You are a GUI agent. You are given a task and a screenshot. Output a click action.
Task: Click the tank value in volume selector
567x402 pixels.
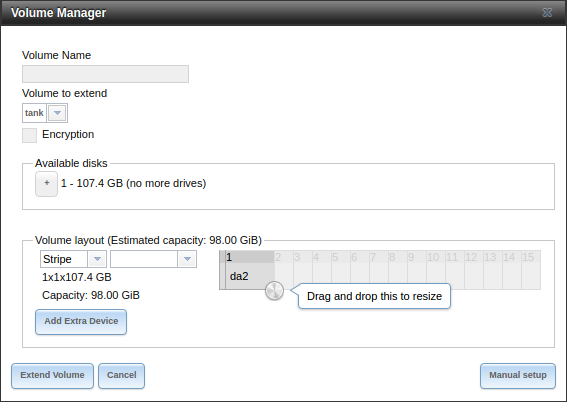pyautogui.click(x=34, y=113)
